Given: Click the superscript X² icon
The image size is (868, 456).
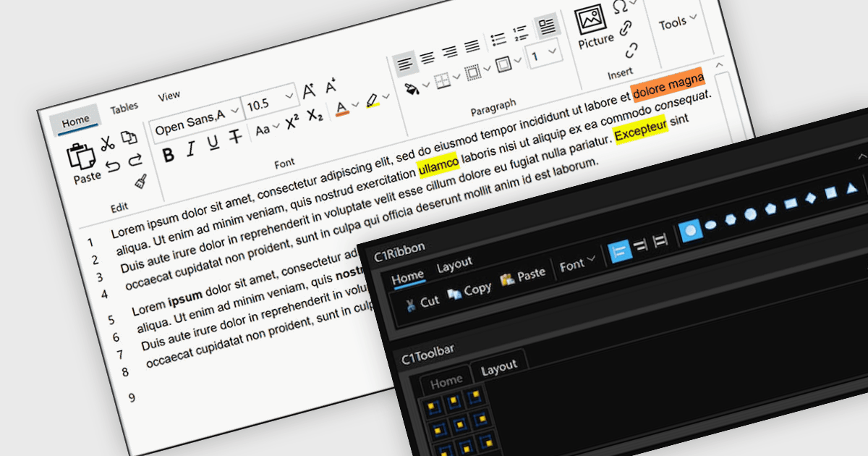Looking at the screenshot, I should click(x=292, y=122).
